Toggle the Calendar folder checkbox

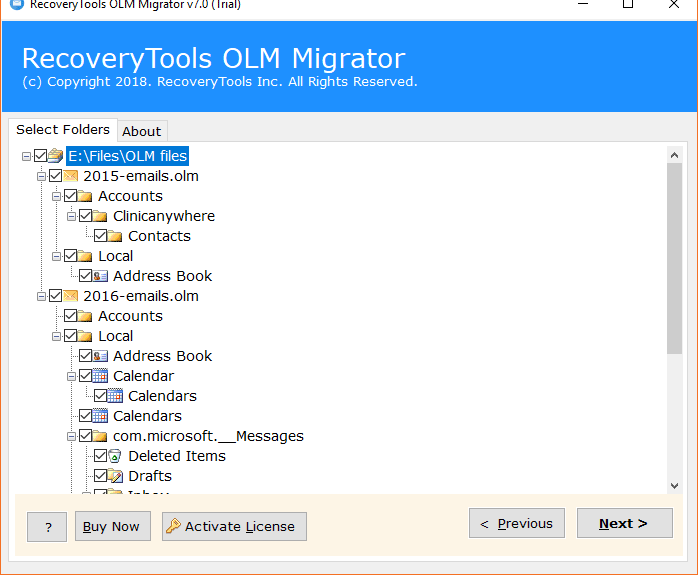85,376
